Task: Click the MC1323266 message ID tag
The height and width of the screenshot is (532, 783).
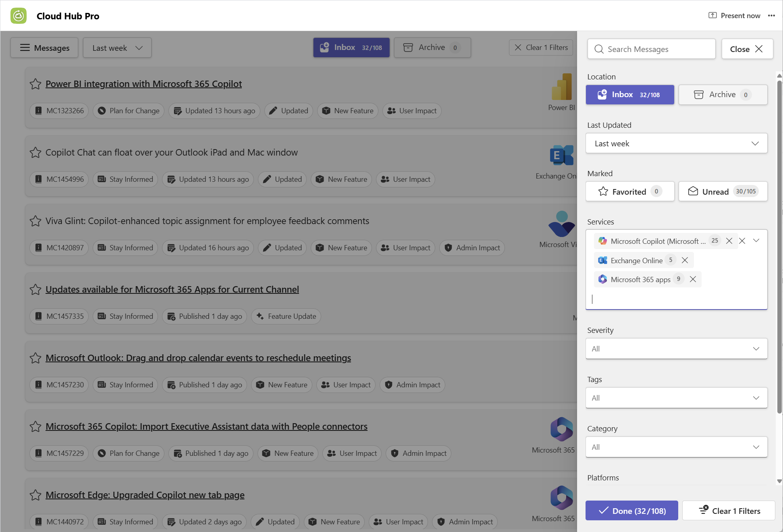Action: tap(59, 111)
